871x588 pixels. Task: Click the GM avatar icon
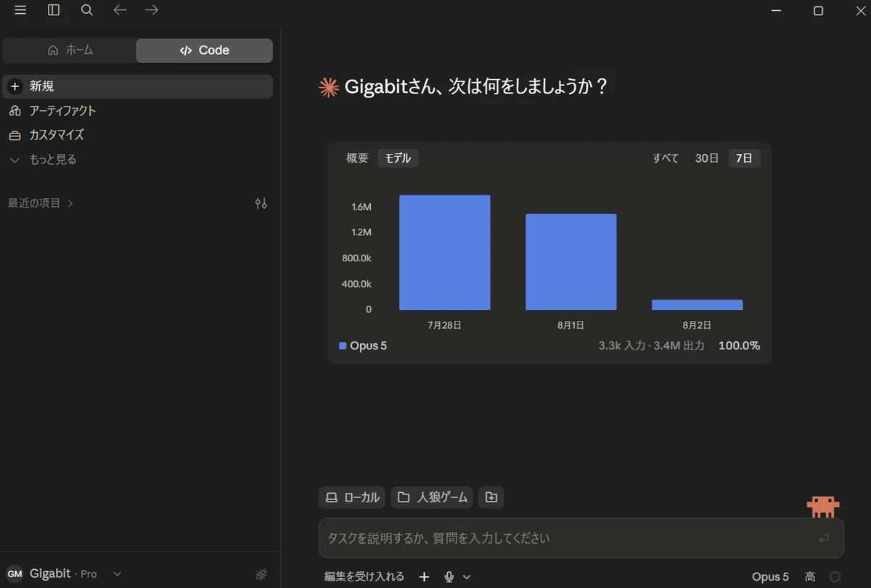click(x=15, y=573)
